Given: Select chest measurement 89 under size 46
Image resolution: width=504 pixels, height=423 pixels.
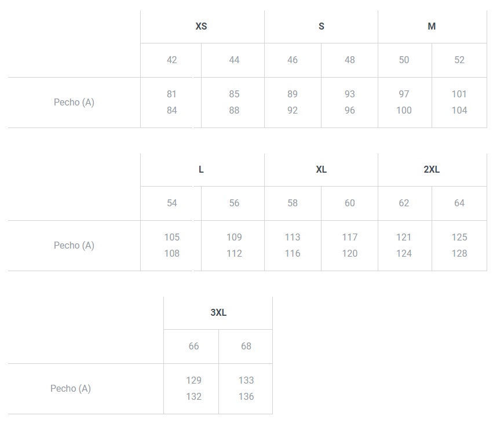Looking at the screenshot, I should click(x=293, y=94).
